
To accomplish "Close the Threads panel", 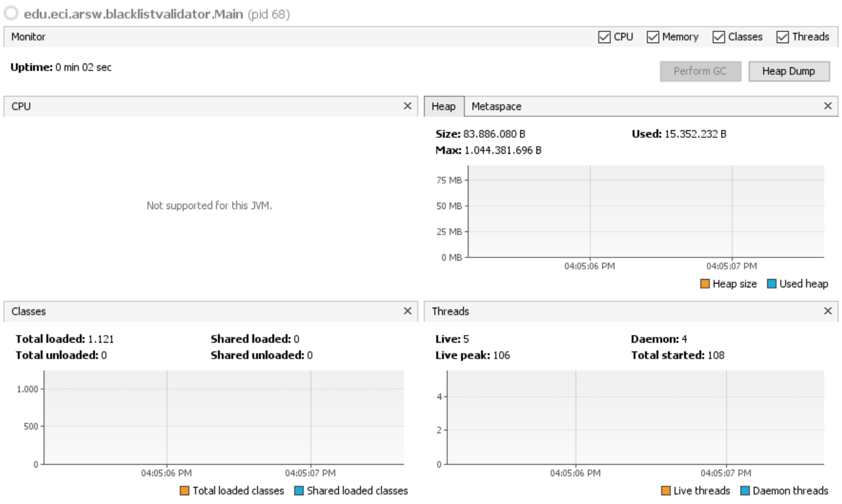I will click(827, 311).
